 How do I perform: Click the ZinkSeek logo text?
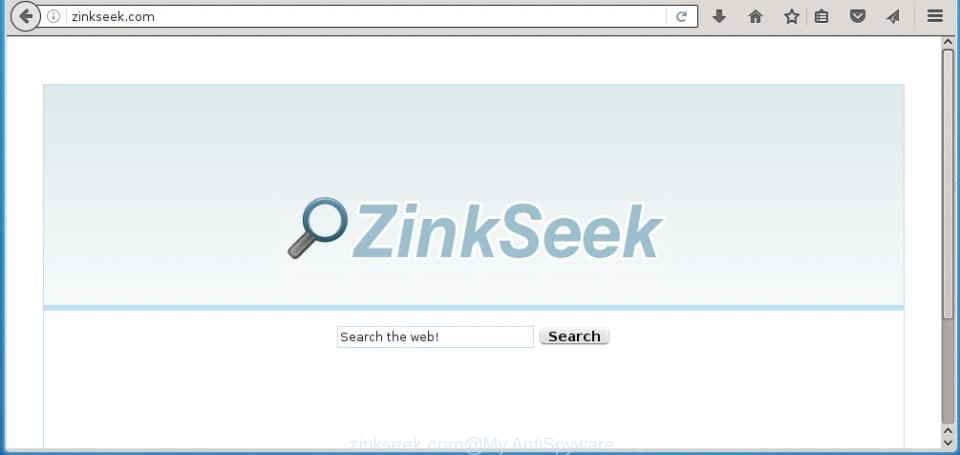[508, 231]
